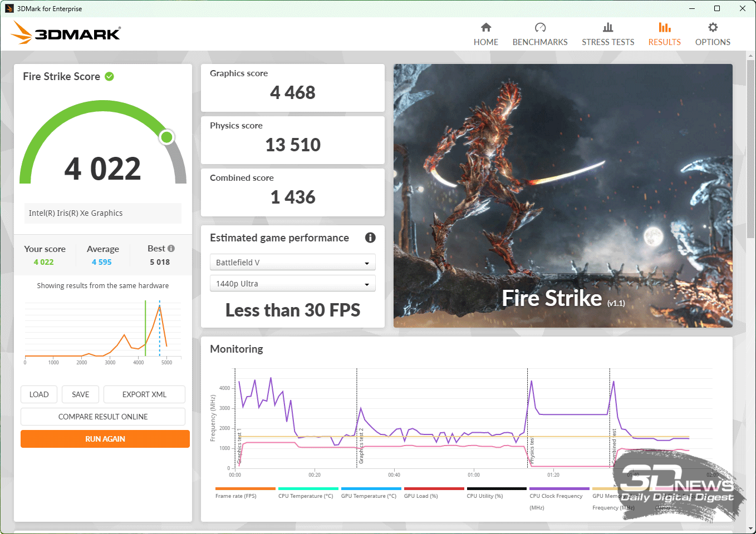Show info for Estimated game performance
The image size is (756, 534).
(x=370, y=238)
